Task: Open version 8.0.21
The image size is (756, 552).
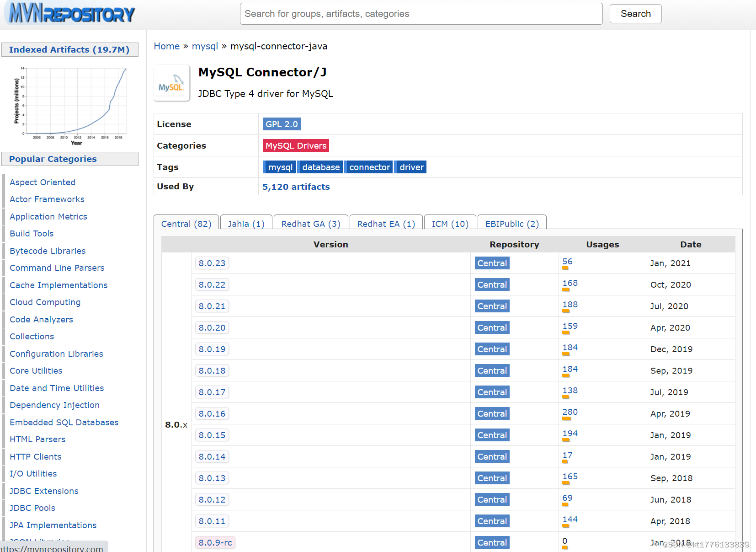Action: [212, 306]
